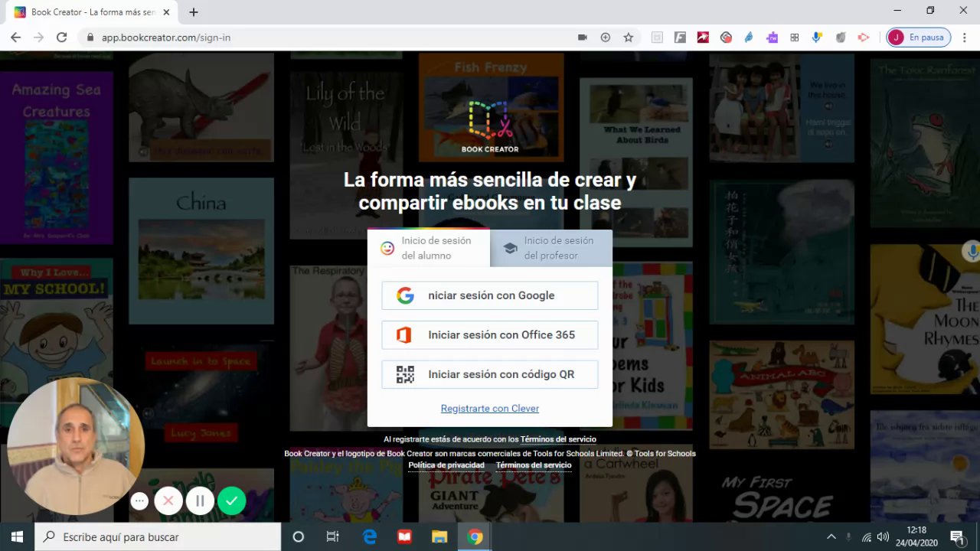Open Task View on taskbar
This screenshot has height=551, width=980.
pyautogui.click(x=332, y=536)
